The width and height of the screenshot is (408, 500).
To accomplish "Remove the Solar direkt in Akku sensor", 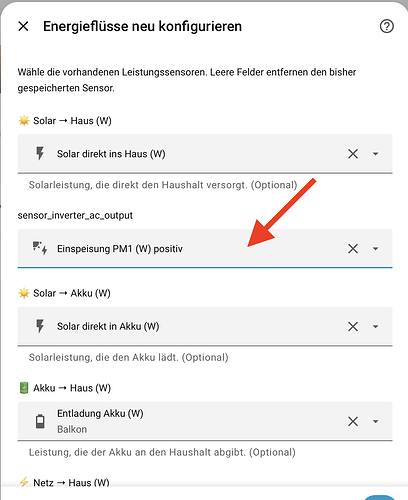I will (x=353, y=326).
